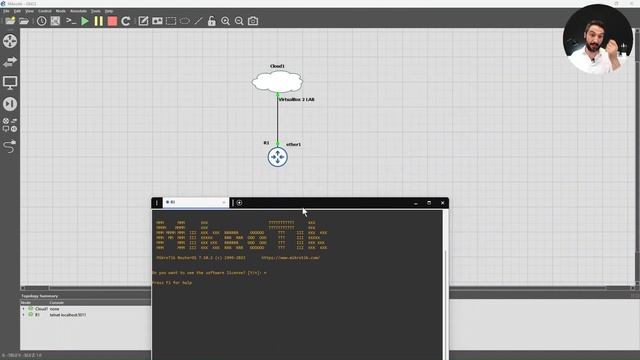Screen dimensions: 640x360
Task: Suspend all nodes with yellow pause button
Action: (99, 21)
